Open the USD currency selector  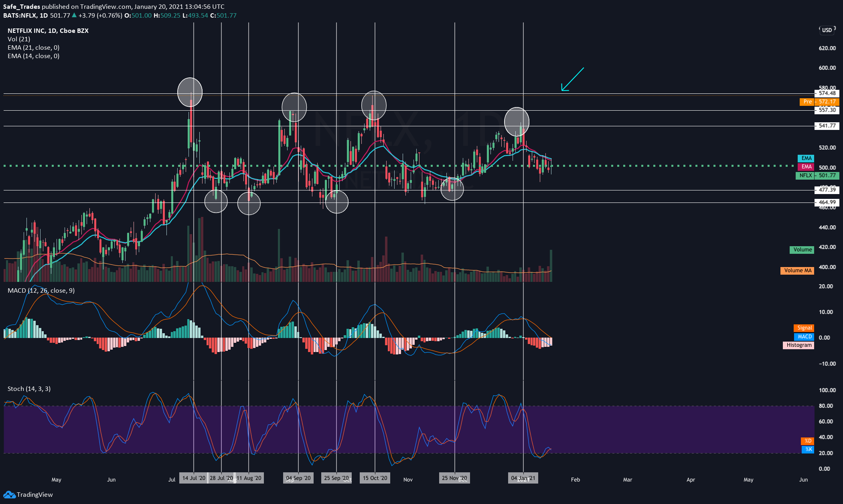[x=827, y=30]
